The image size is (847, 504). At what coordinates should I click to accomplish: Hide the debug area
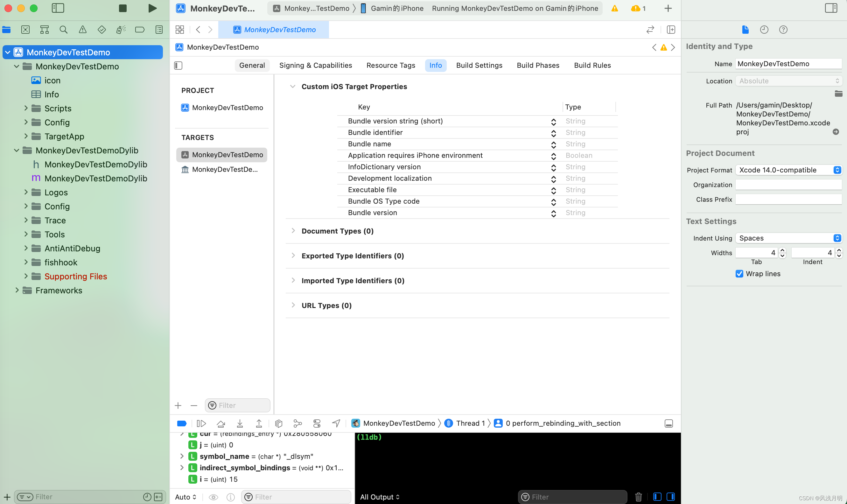(x=669, y=423)
